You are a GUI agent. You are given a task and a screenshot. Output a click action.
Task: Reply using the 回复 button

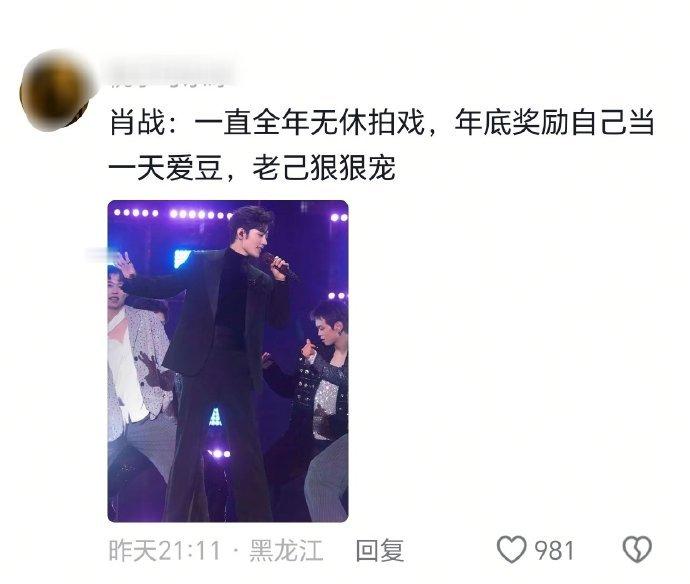pyautogui.click(x=380, y=550)
